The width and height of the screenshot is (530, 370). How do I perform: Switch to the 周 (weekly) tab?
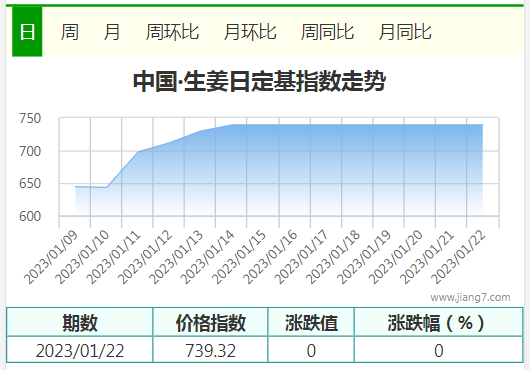pos(70,32)
